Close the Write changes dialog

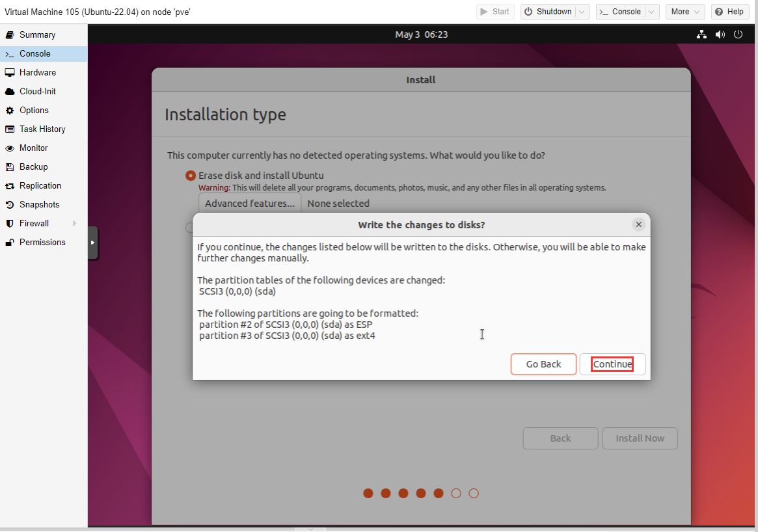[638, 224]
